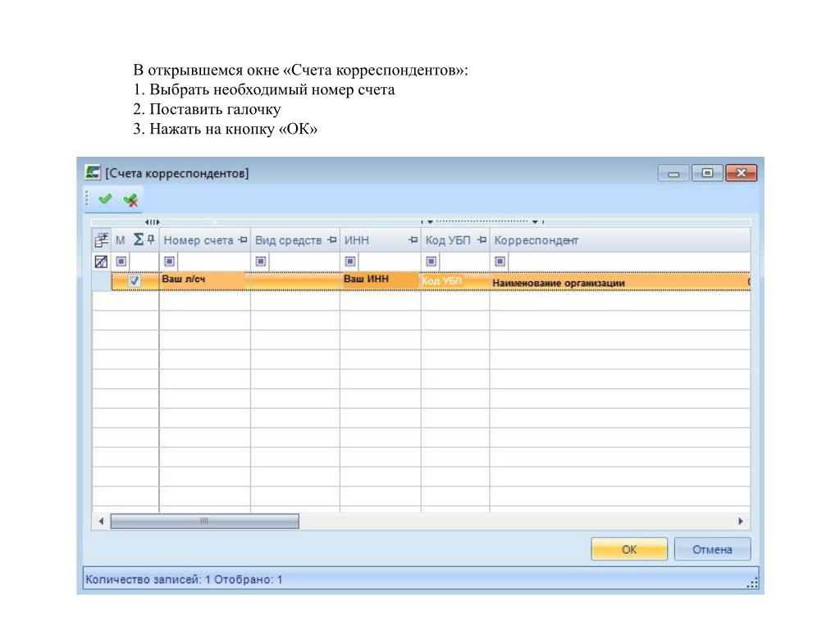
Task: Click the checkmark with red cross deselect icon
Action: coord(130,200)
